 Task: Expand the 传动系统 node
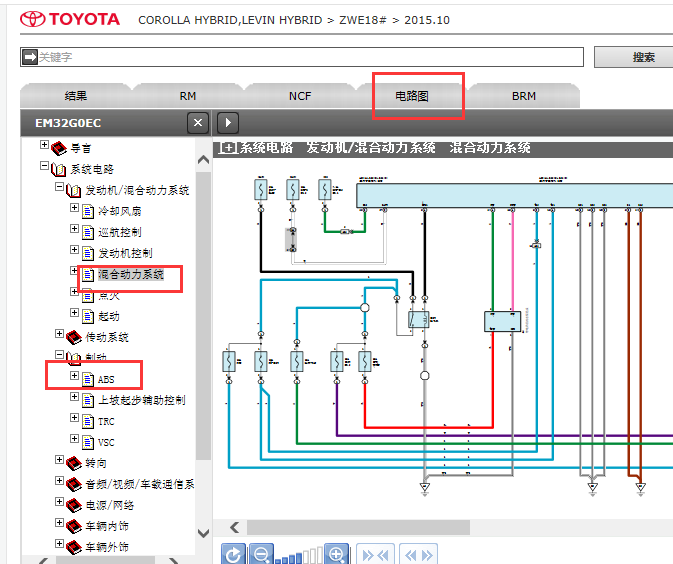coord(59,334)
